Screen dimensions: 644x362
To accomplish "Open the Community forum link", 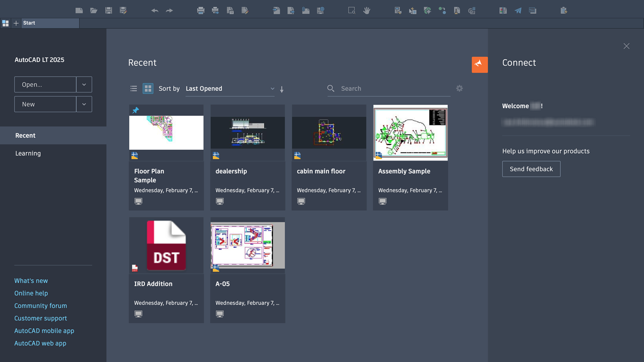I will coord(41,306).
